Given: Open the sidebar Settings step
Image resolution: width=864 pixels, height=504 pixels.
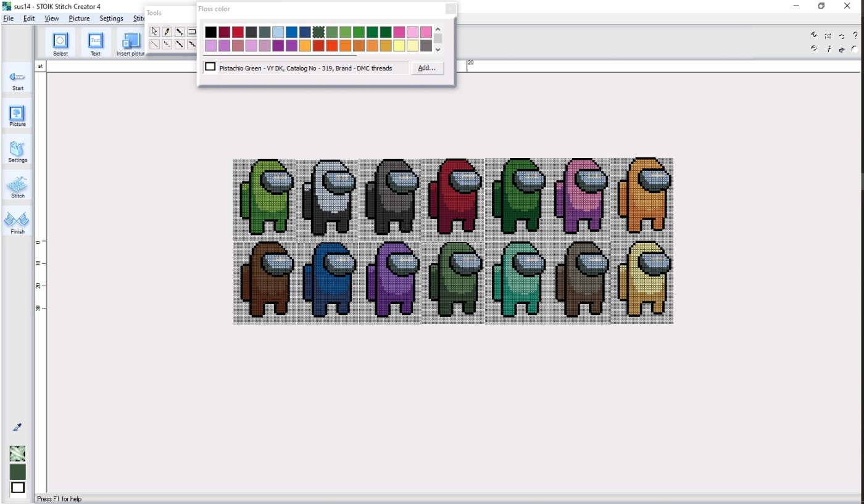Looking at the screenshot, I should coord(17,150).
